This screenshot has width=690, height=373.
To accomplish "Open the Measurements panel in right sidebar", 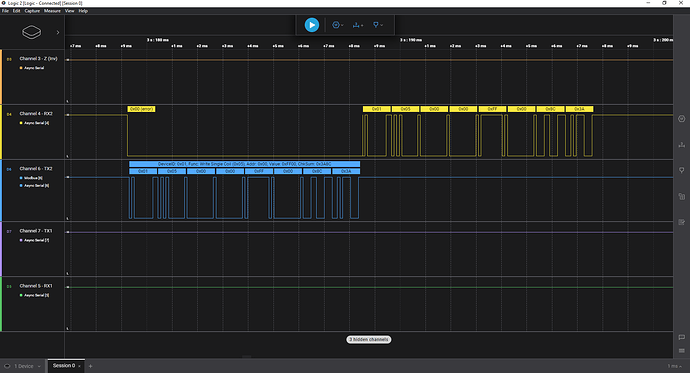I will [682, 145].
